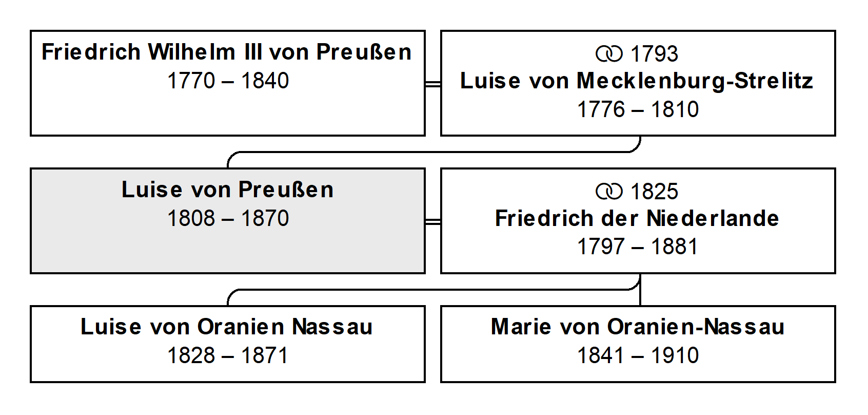This screenshot has height=415, width=868.
Task: Click the dates 1776 – 1810
Action: coord(638,109)
